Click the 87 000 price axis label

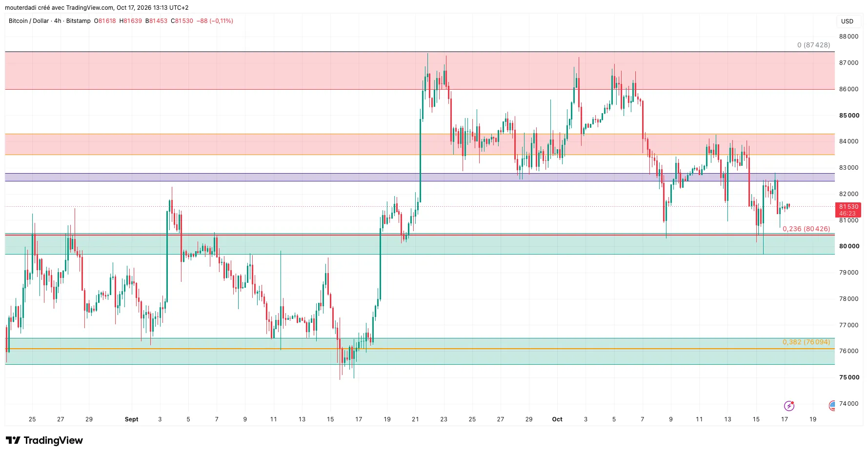[x=849, y=63]
